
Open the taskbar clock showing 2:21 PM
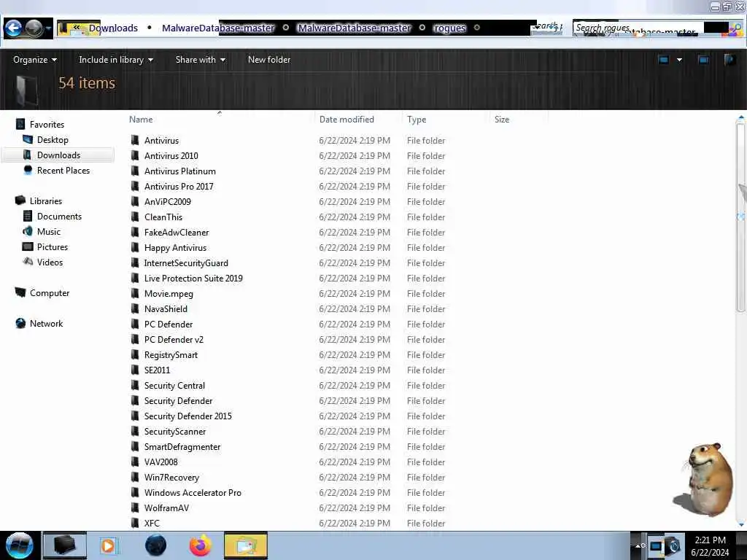tap(710, 545)
